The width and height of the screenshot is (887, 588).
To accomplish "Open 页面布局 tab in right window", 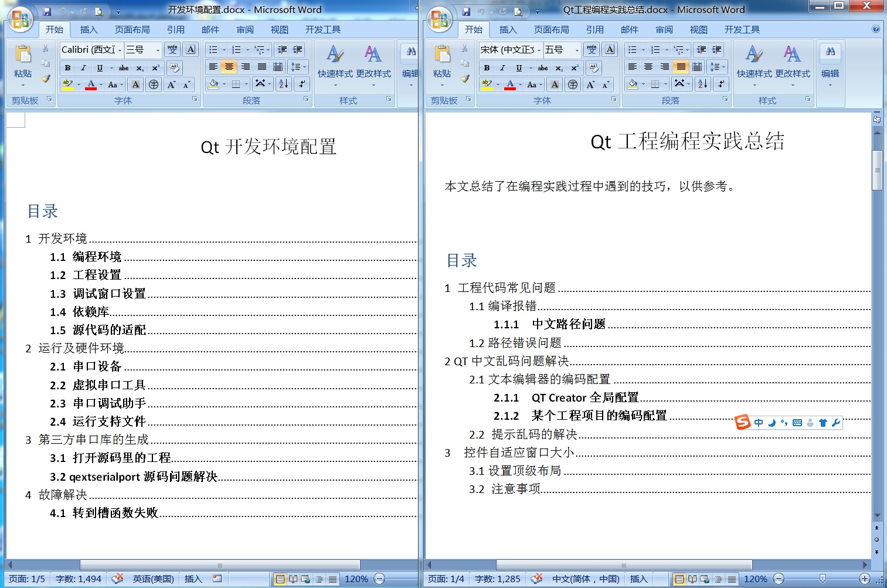I will [x=551, y=29].
